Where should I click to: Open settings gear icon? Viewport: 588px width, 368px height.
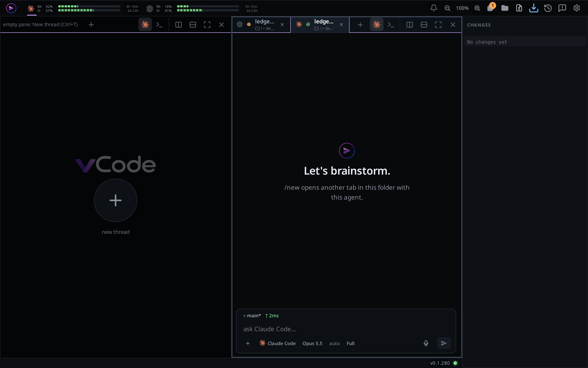point(577,8)
